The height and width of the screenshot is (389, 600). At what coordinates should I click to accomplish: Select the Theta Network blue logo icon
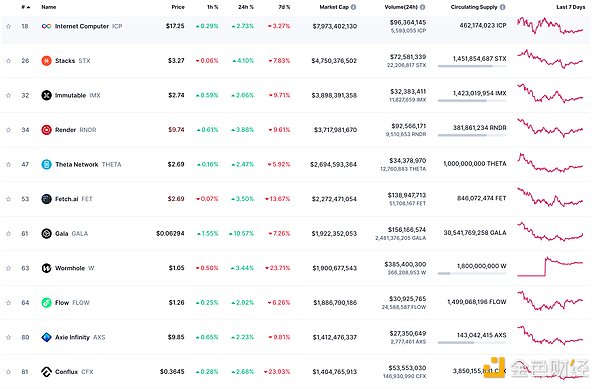point(46,164)
